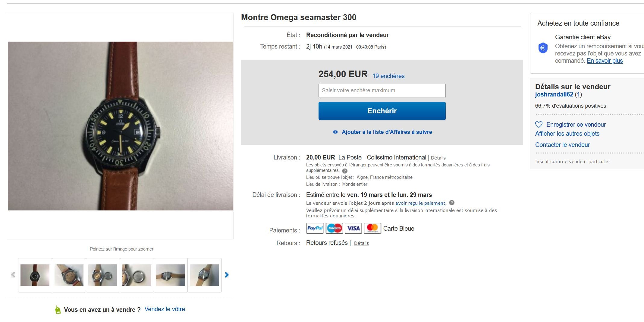644x322 pixels.
Task: Type in the maximum bid field
Action: click(x=382, y=90)
